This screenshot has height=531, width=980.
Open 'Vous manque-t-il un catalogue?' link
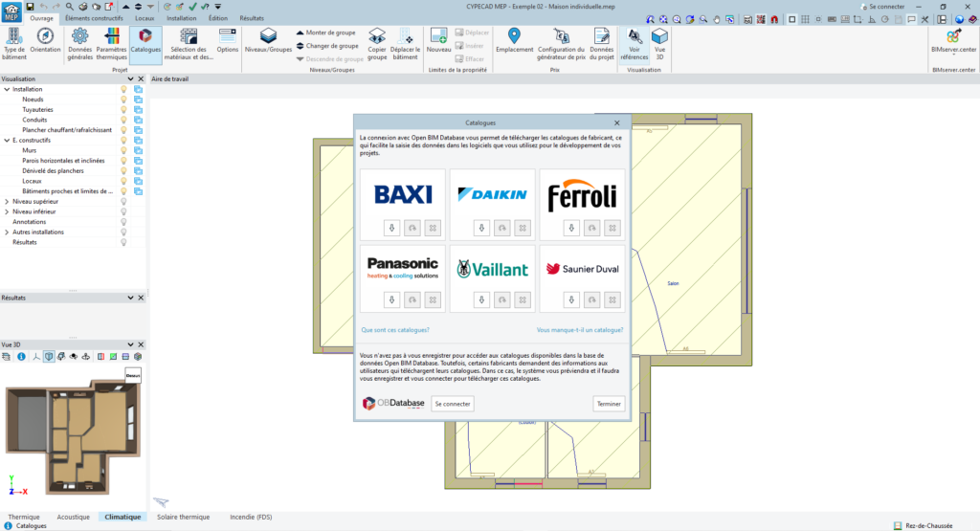point(580,330)
